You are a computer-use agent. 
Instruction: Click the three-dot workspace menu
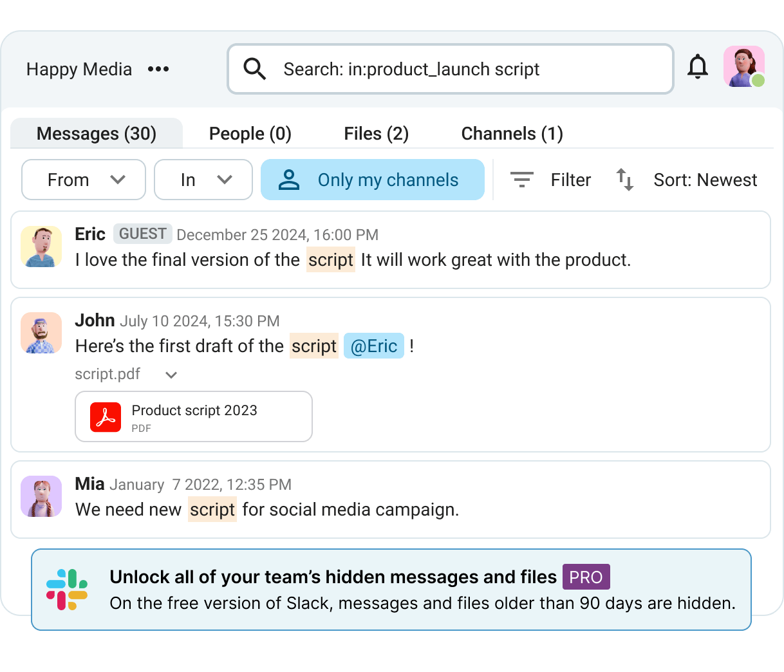coord(158,69)
